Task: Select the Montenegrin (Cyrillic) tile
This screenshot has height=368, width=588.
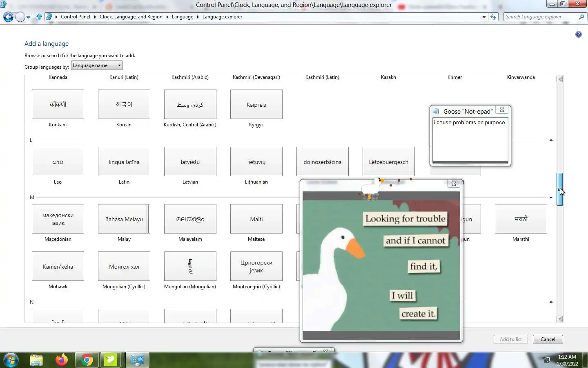Action: tap(256, 266)
